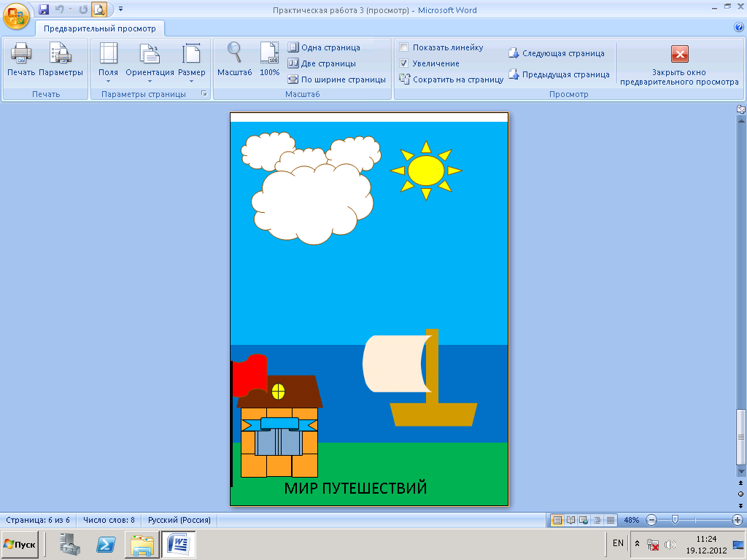Viewport: 747px width, 560px height.
Task: Click Русский (Россия) language indicator
Action: click(179, 520)
